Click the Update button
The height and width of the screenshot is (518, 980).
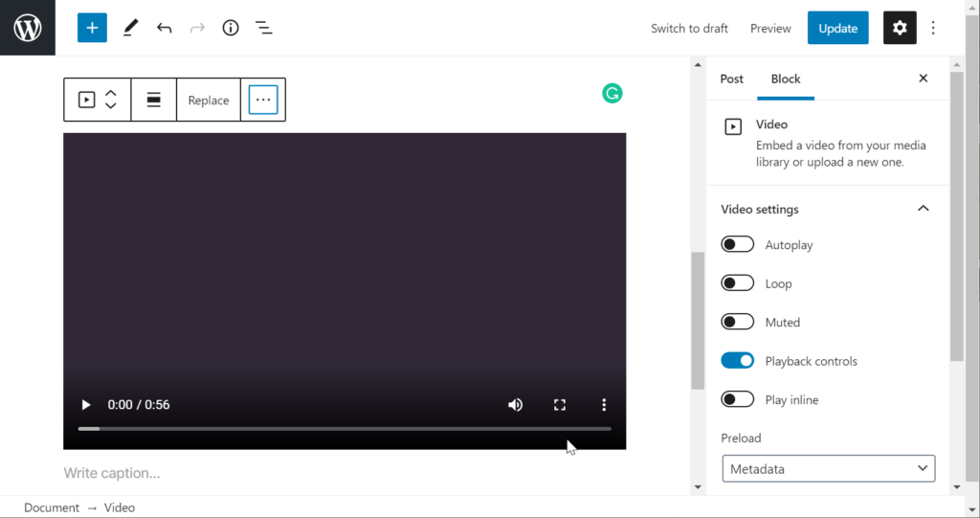coord(837,28)
